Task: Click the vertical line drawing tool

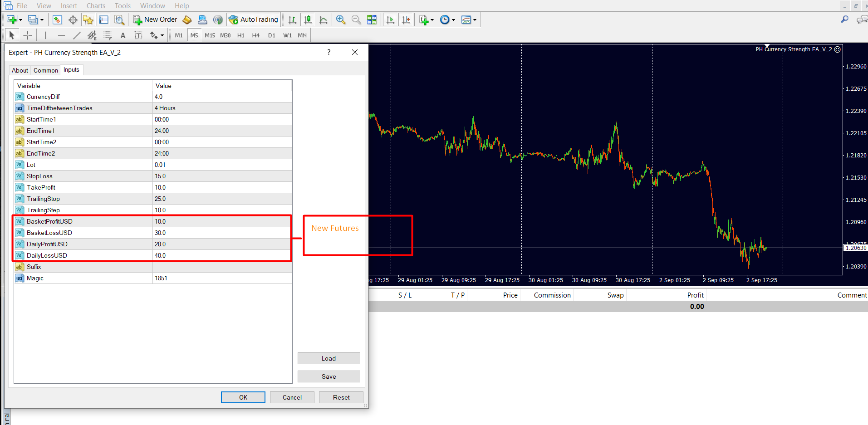Action: (46, 35)
